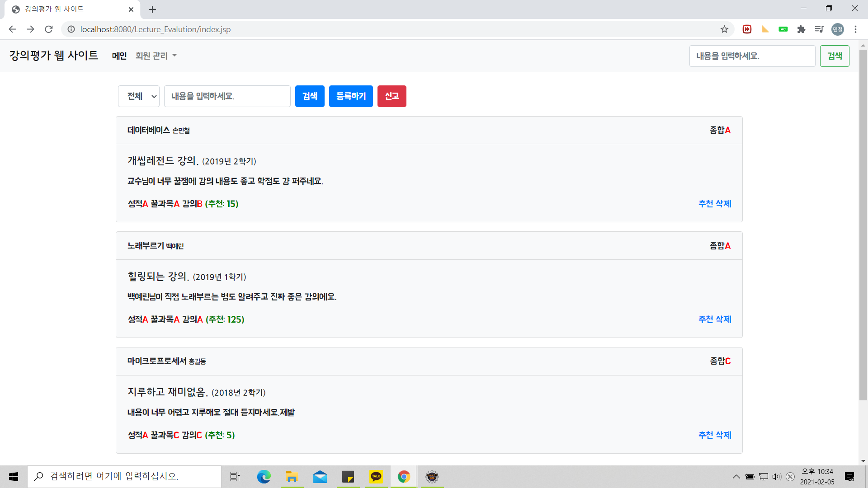
Task: Expand the 회원 관리 navbar dropdown
Action: click(156, 56)
